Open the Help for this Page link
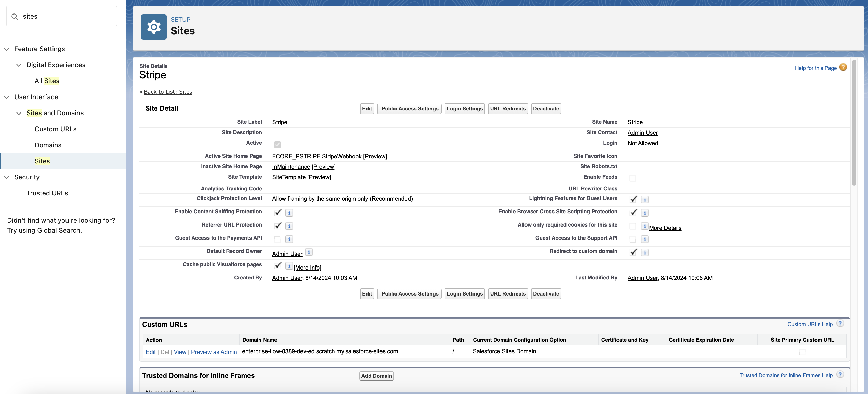This screenshot has height=394, width=868. 816,68
